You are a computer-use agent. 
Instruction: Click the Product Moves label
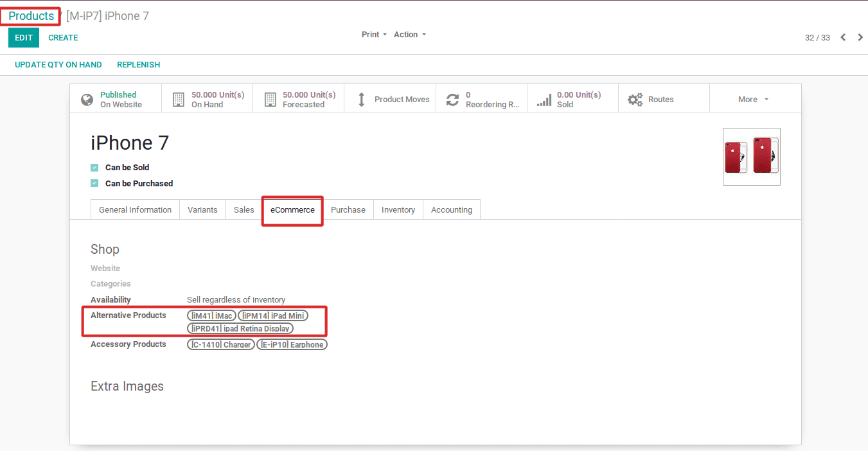(x=402, y=100)
